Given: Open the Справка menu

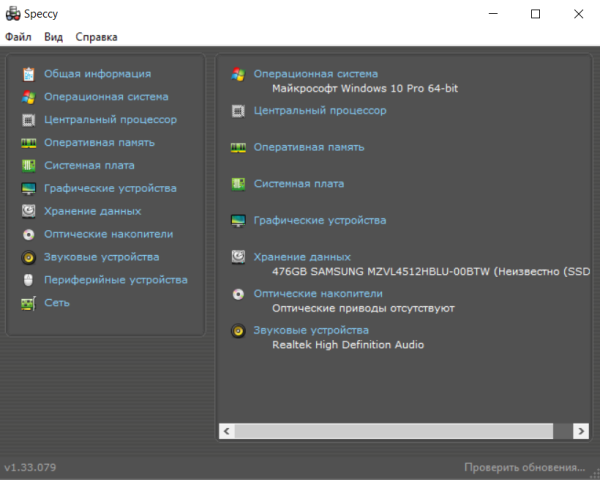Looking at the screenshot, I should 96,37.
